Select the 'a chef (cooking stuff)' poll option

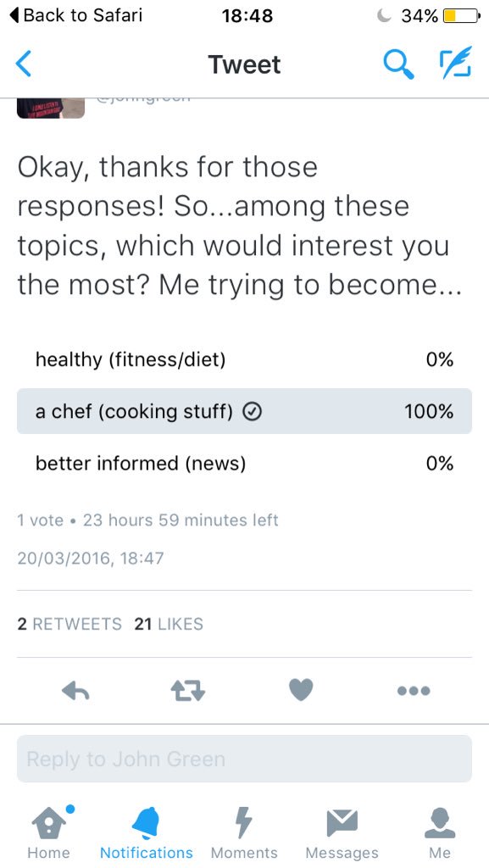[x=244, y=411]
